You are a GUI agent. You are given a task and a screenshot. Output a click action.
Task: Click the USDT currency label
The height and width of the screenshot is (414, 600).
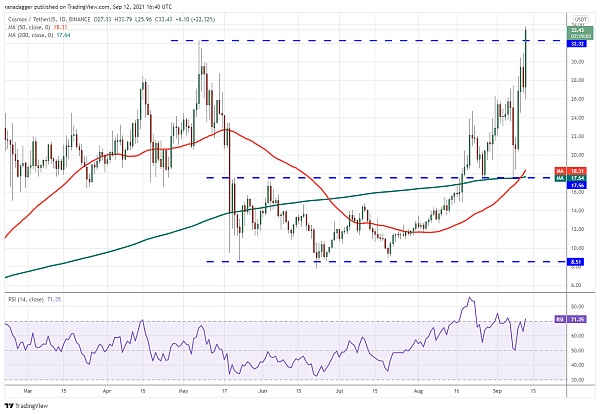pyautogui.click(x=580, y=19)
